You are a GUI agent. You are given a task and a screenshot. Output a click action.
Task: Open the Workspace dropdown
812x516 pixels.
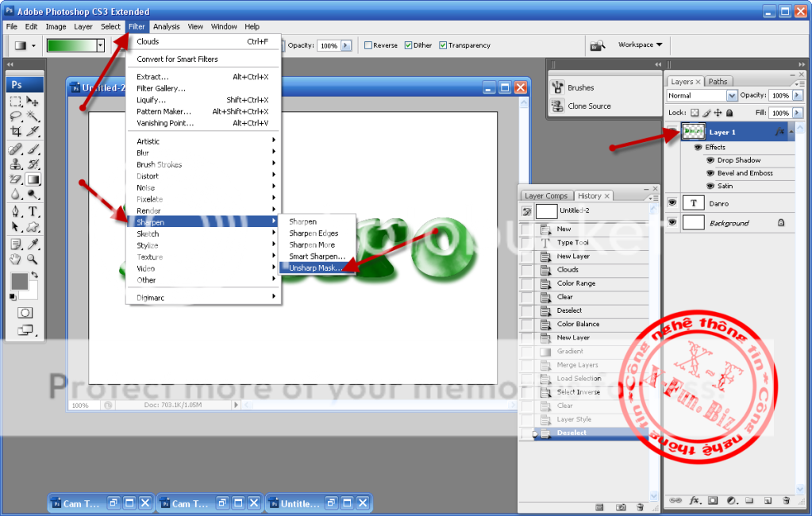(640, 44)
